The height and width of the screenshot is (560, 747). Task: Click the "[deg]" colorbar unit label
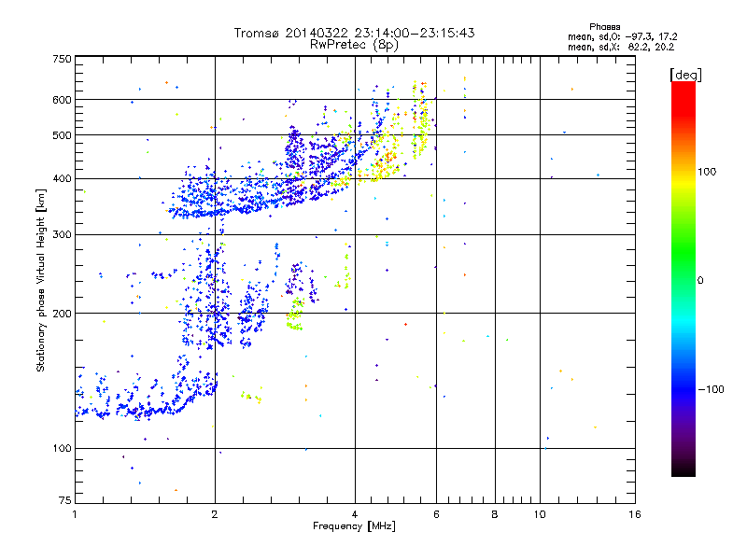pyautogui.click(x=685, y=75)
